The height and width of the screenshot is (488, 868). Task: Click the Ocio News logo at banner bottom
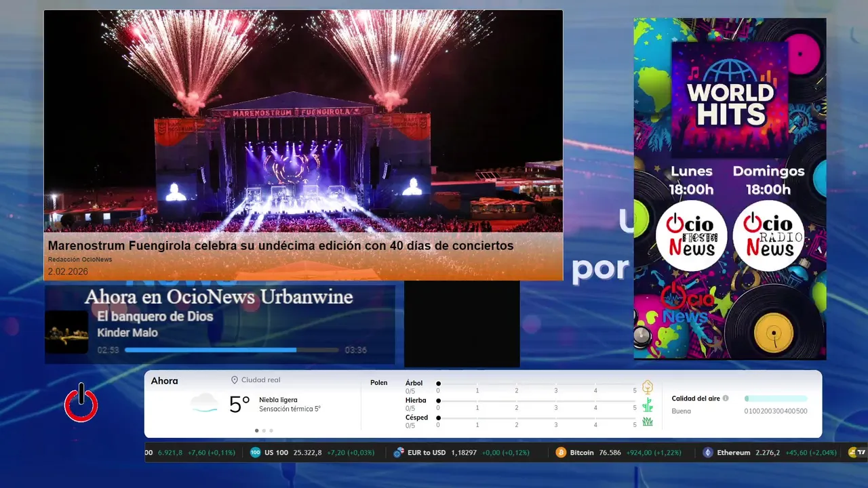(x=687, y=303)
